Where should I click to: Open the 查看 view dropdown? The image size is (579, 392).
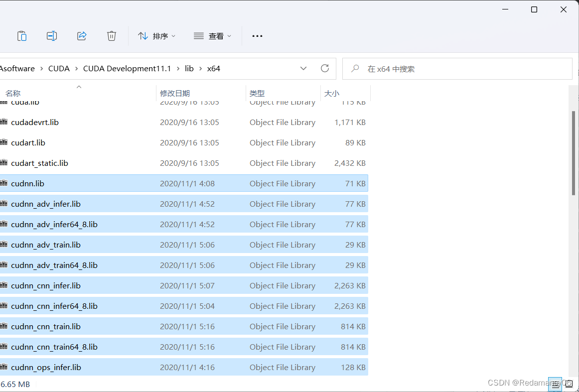click(x=212, y=36)
